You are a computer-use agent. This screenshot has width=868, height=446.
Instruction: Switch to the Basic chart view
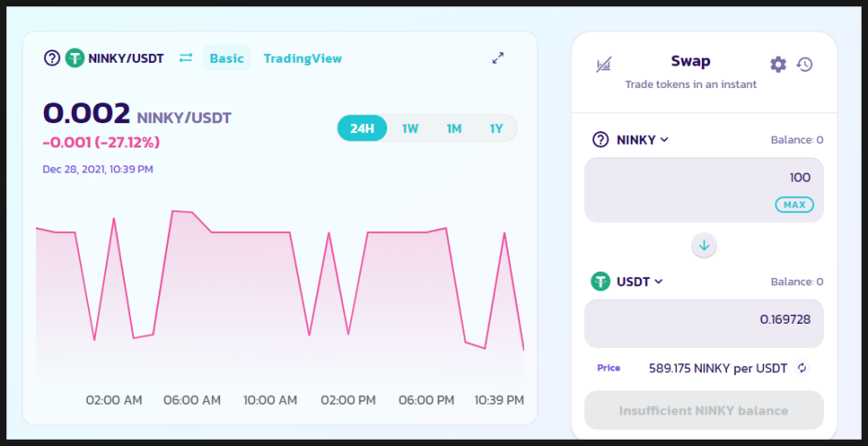pos(227,58)
